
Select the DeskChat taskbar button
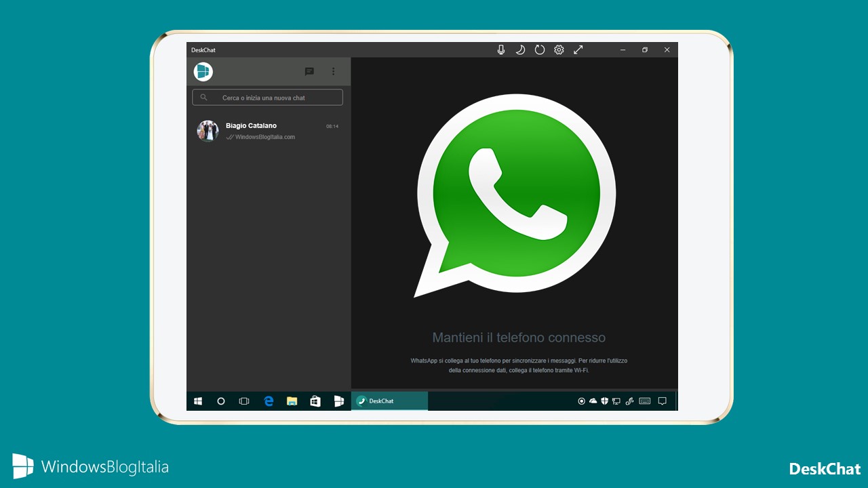(389, 401)
